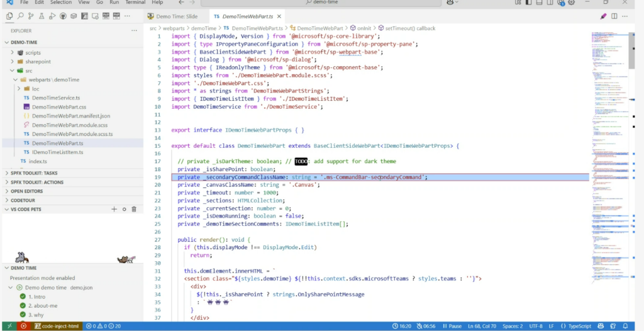This screenshot has height=331, width=644.
Task: Click the red record button in status bar
Action: click(x=24, y=326)
